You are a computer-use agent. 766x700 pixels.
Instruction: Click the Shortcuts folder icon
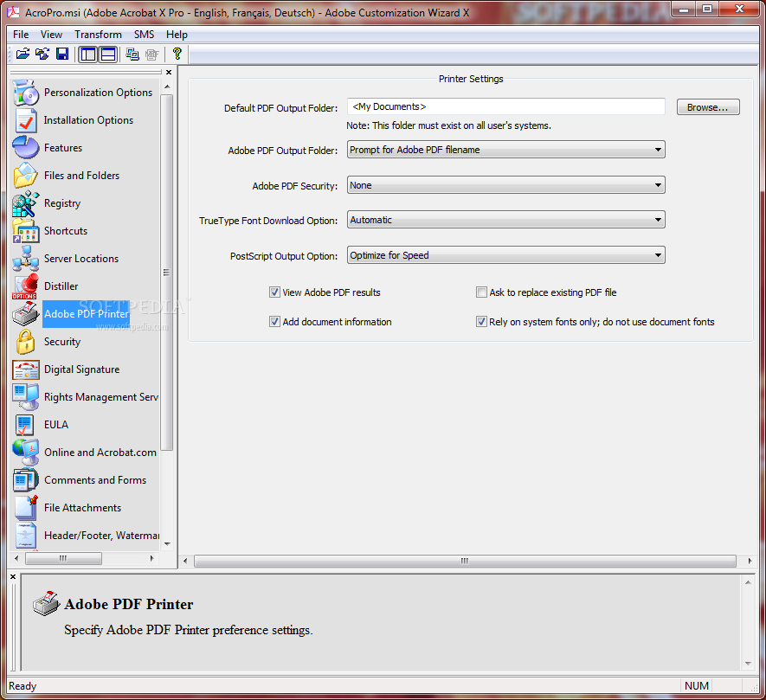[x=25, y=230]
